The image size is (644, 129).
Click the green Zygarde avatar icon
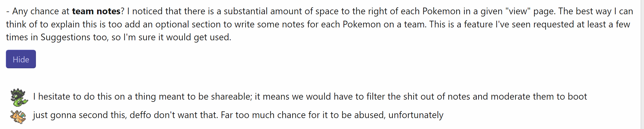point(19,97)
